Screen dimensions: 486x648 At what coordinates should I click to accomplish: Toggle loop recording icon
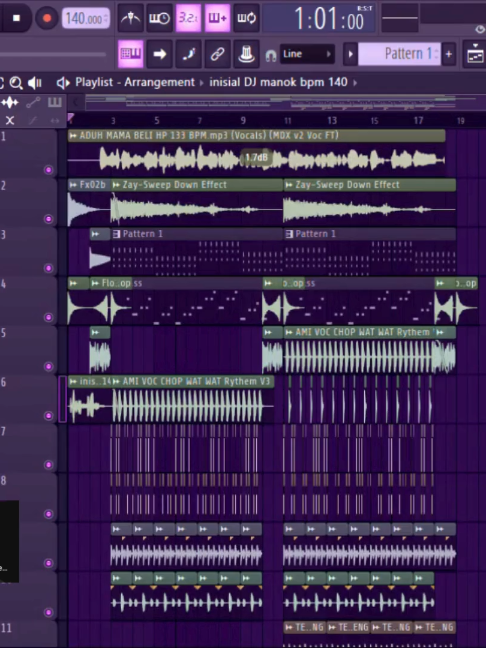[246, 18]
